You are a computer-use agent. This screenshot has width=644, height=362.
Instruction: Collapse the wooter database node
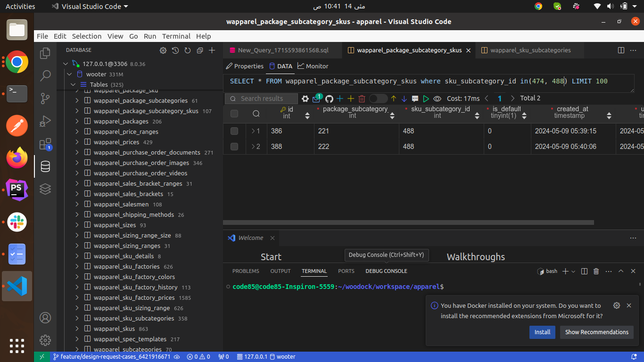coord(69,74)
